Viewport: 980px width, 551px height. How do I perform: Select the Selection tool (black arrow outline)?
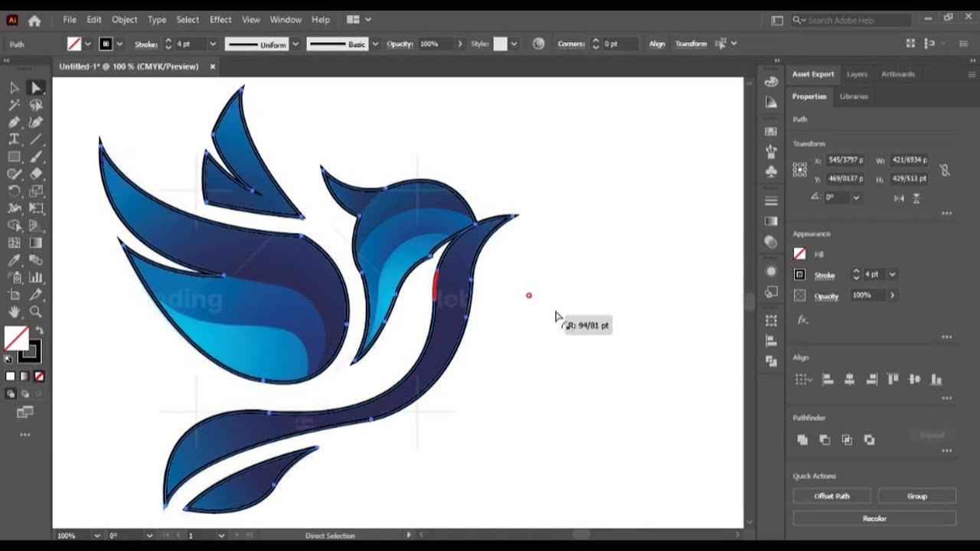(14, 88)
